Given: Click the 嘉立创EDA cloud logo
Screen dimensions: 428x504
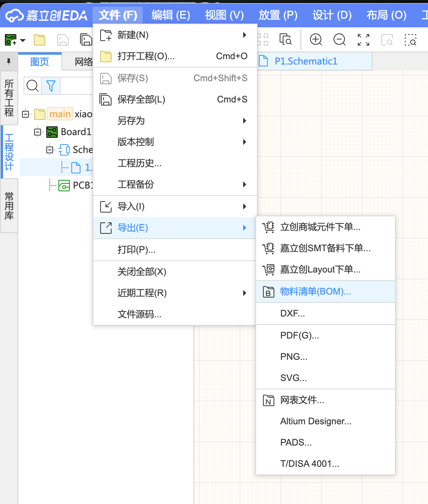Looking at the screenshot, I should tap(14, 16).
